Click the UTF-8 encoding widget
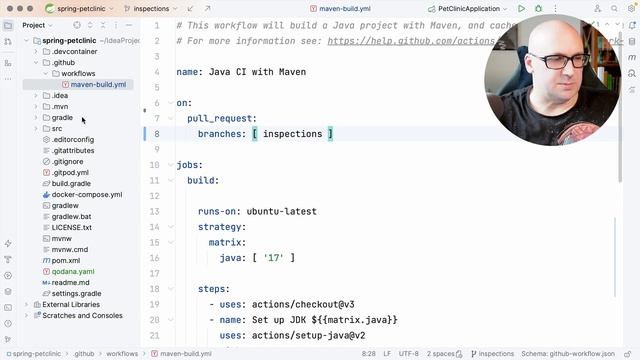 pyautogui.click(x=409, y=353)
